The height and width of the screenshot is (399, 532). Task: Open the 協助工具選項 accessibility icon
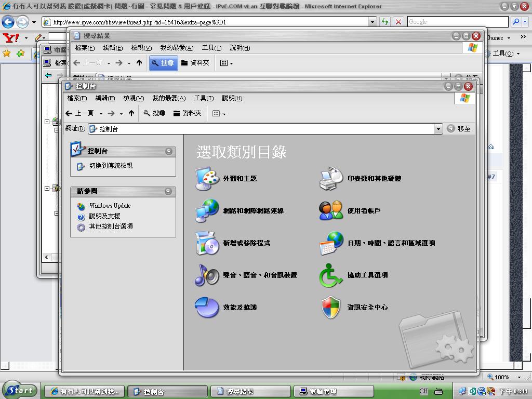coord(331,275)
